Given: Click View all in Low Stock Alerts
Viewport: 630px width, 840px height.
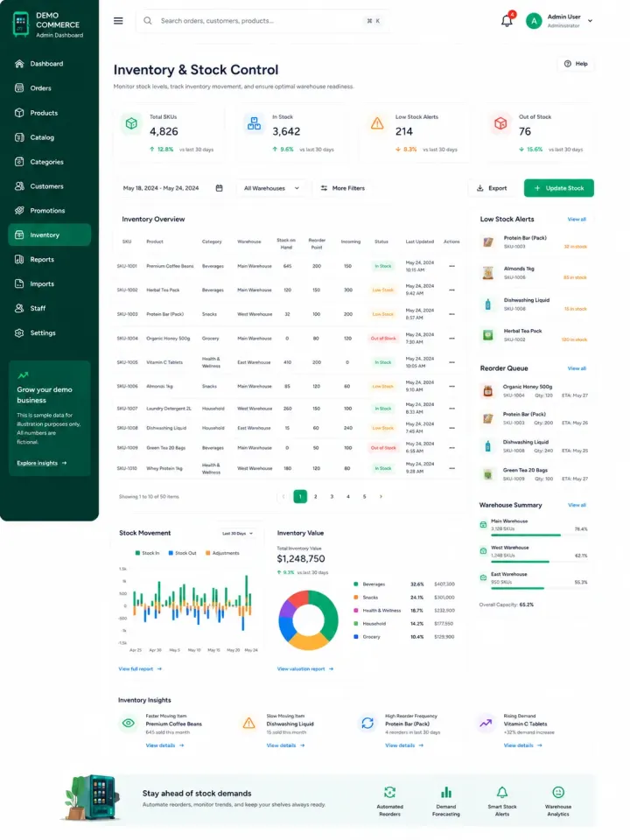Looking at the screenshot, I should click(577, 219).
